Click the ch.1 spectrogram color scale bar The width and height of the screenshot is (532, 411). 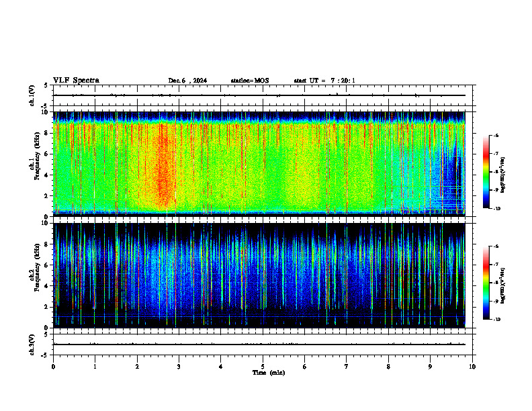tap(486, 172)
